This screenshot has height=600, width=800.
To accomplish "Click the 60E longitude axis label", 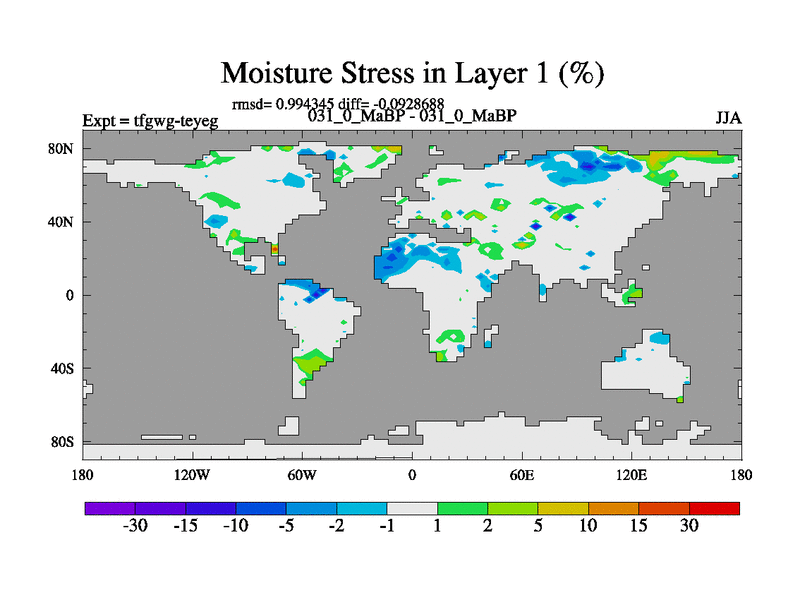I will tap(522, 474).
